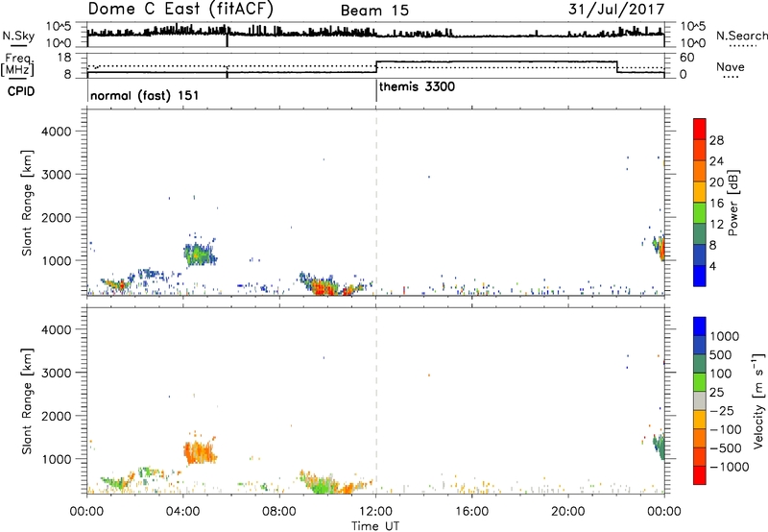This screenshot has width=768, height=532.
Task: Click the 04:00–05:30 echo cluster in power panel
Action: (200, 254)
